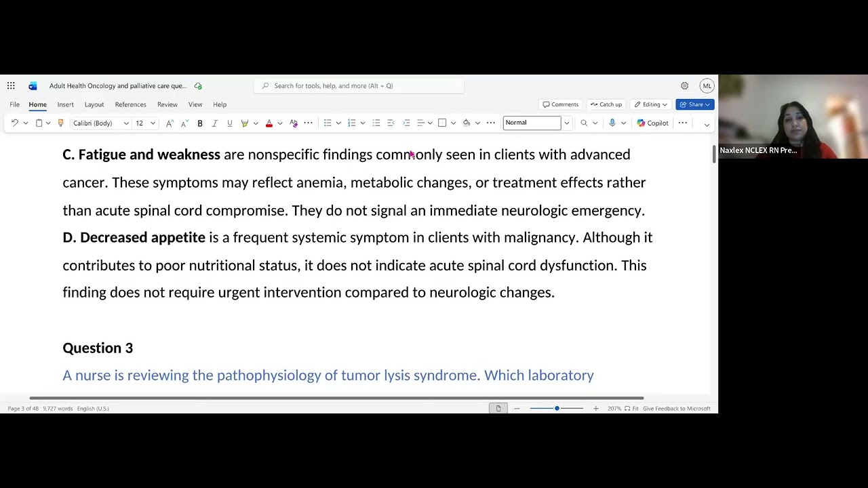Expand numbering style dropdown arrow
Image resolution: width=868 pixels, height=488 pixels.
pos(363,123)
